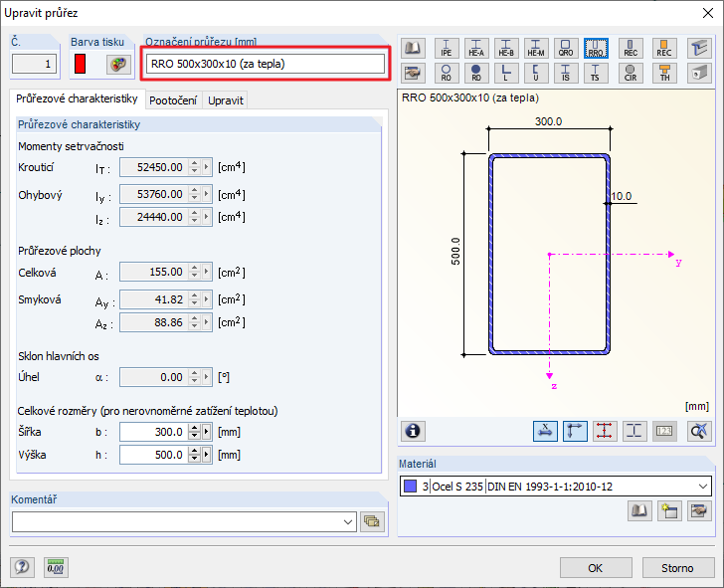
Task: Open the Průřezové charakteristiky tab
Action: [x=77, y=98]
